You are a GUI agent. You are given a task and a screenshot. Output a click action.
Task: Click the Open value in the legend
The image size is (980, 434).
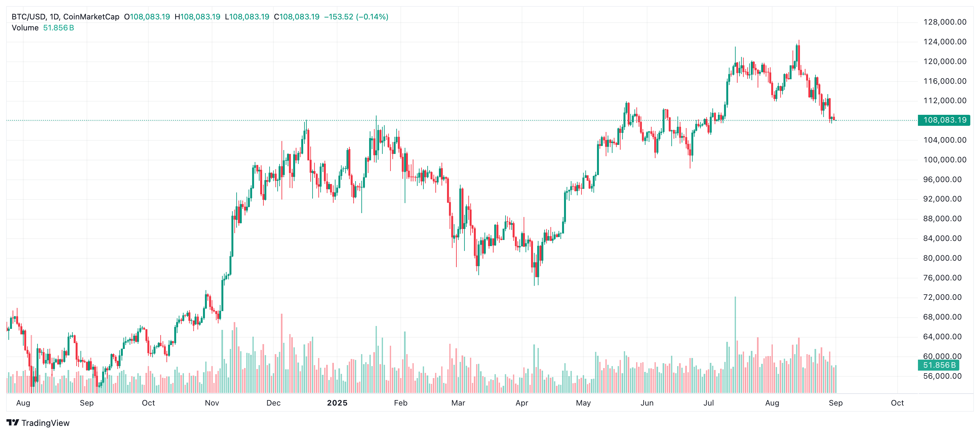click(x=150, y=17)
